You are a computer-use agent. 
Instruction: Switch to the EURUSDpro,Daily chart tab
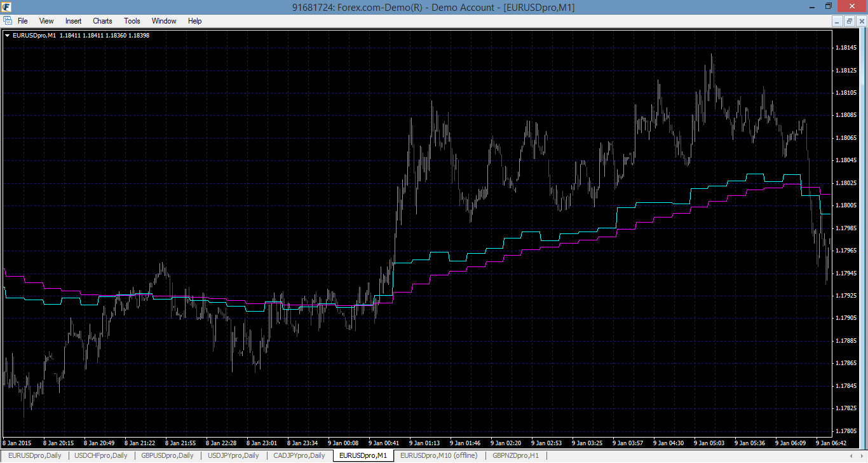[35, 455]
